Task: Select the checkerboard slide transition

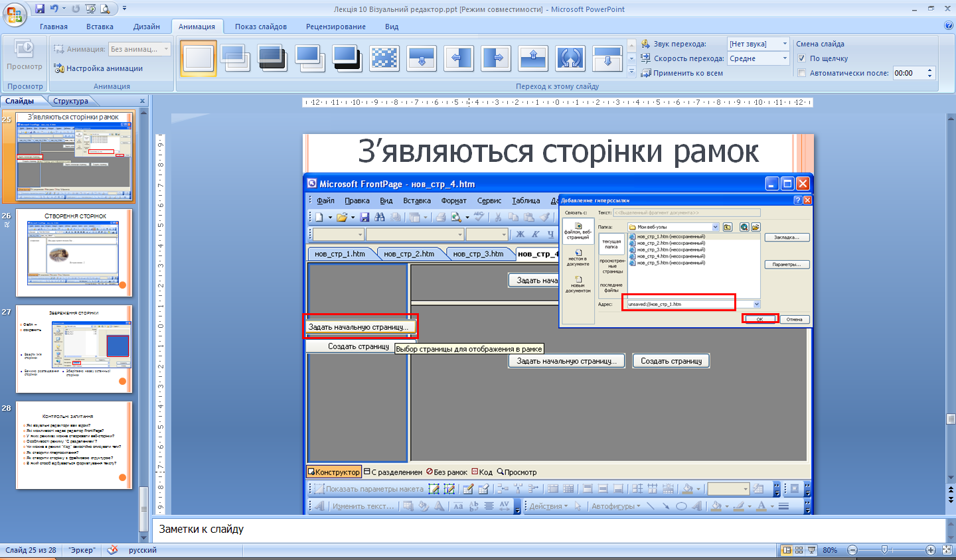Action: (384, 58)
